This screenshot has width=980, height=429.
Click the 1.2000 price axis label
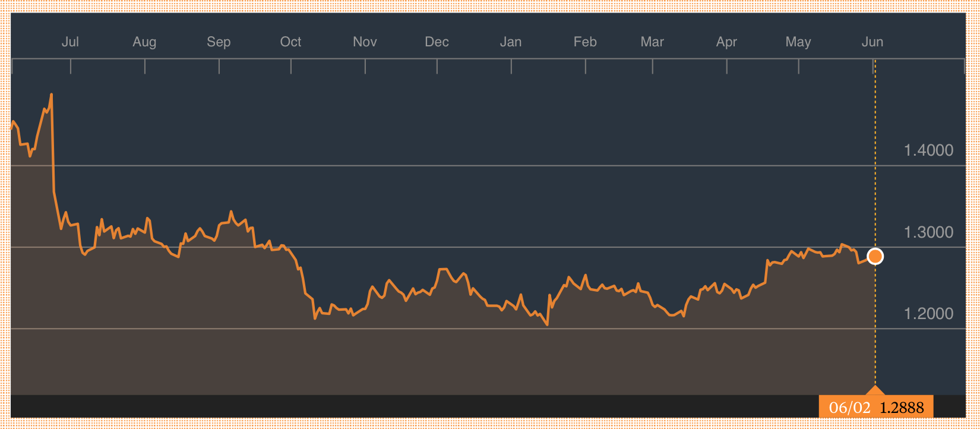point(928,314)
